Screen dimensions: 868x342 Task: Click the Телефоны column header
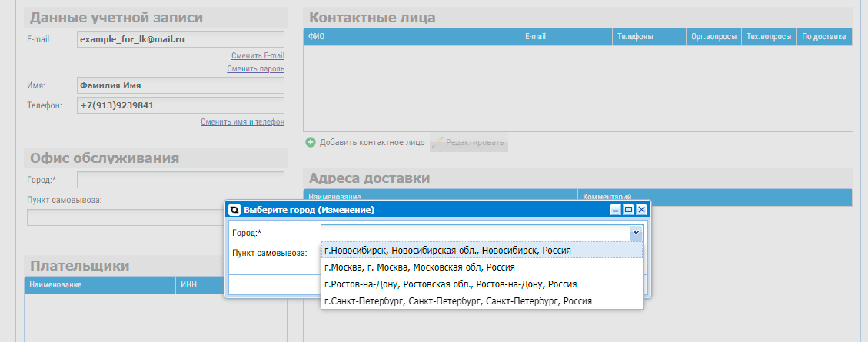[649, 37]
